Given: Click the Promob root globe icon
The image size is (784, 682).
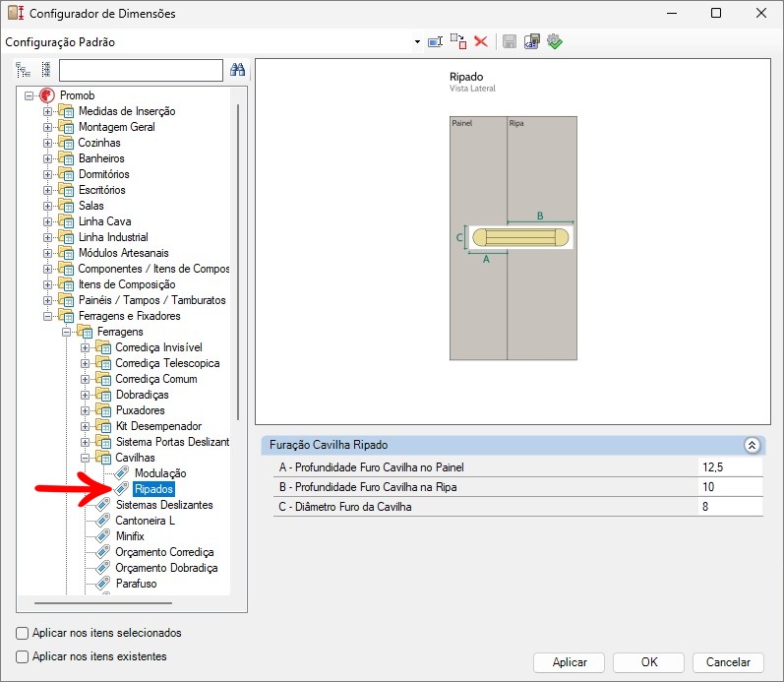Looking at the screenshot, I should coord(47,95).
